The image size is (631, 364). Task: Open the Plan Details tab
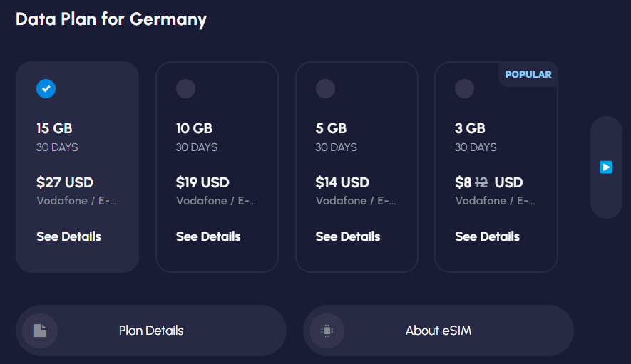click(151, 331)
